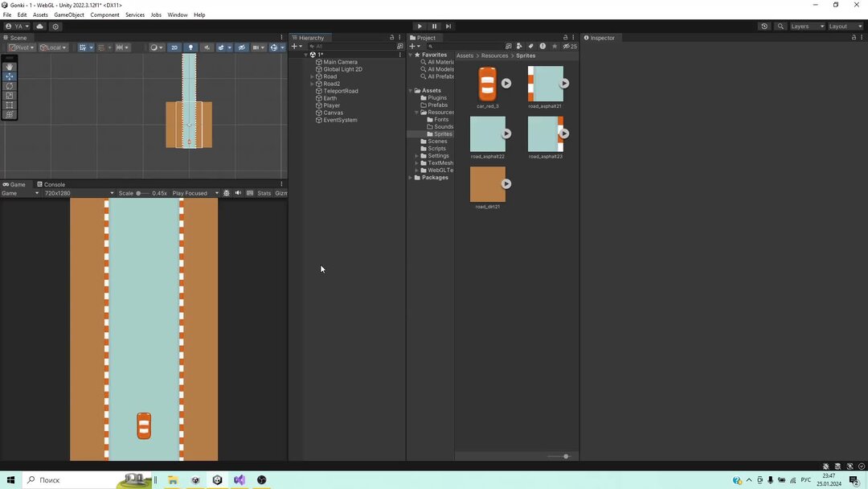Select the car_red_3 sprite thumbnail

click(487, 84)
